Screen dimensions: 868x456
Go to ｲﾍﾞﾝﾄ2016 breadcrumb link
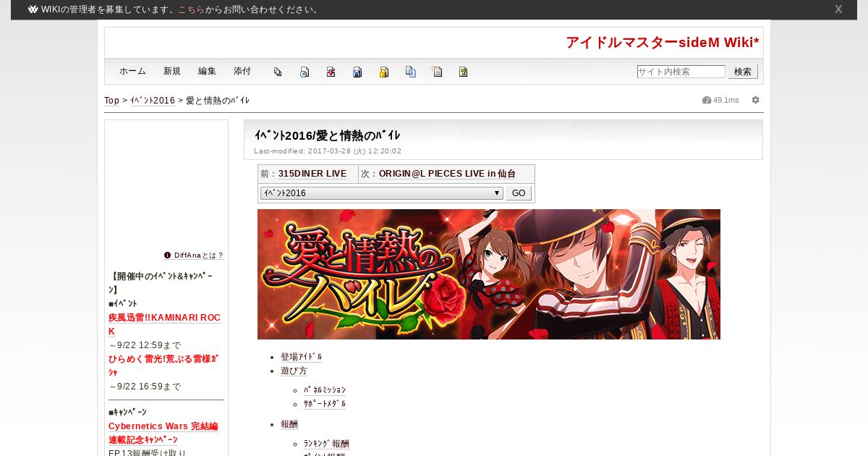tap(153, 101)
